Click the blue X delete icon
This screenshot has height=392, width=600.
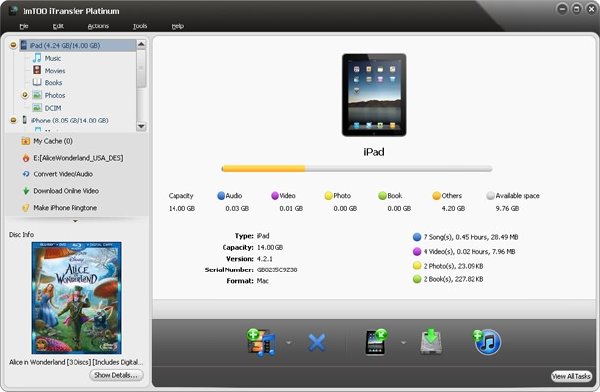click(316, 343)
